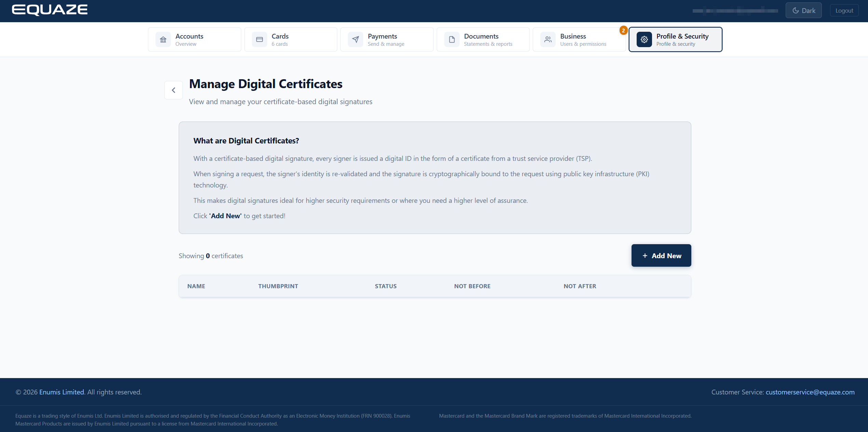The image size is (868, 432).
Task: Click the Profile & Security gear icon
Action: click(x=644, y=40)
